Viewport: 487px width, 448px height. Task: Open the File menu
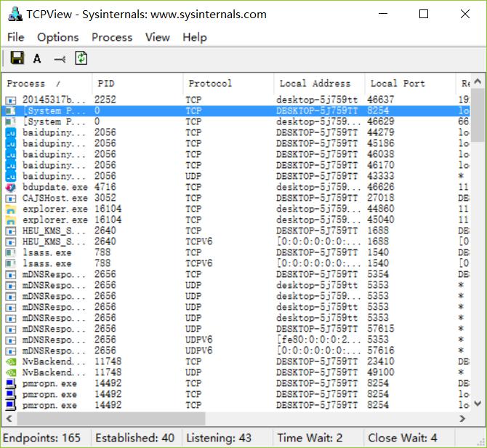[15, 37]
